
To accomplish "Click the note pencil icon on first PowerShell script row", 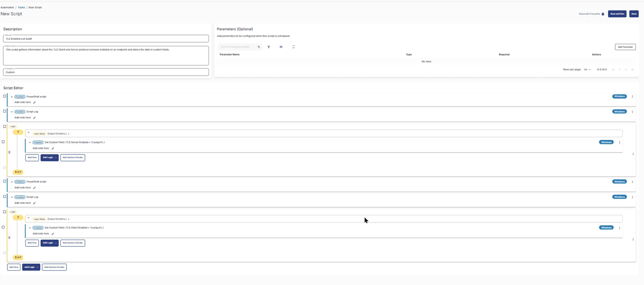I will 34,102.
